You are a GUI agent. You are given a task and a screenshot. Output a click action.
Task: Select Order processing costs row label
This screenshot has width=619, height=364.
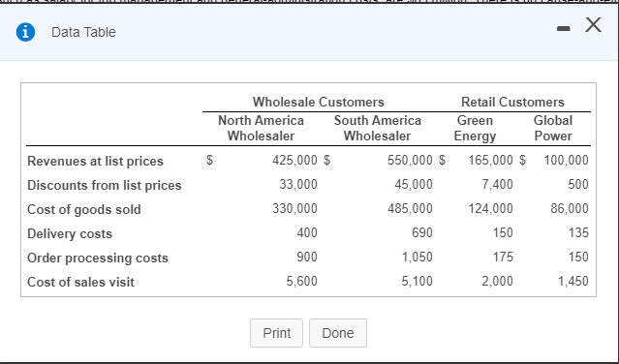[98, 258]
